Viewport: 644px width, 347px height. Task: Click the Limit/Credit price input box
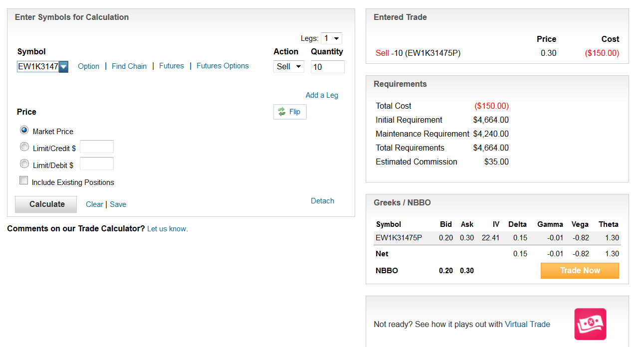97,147
